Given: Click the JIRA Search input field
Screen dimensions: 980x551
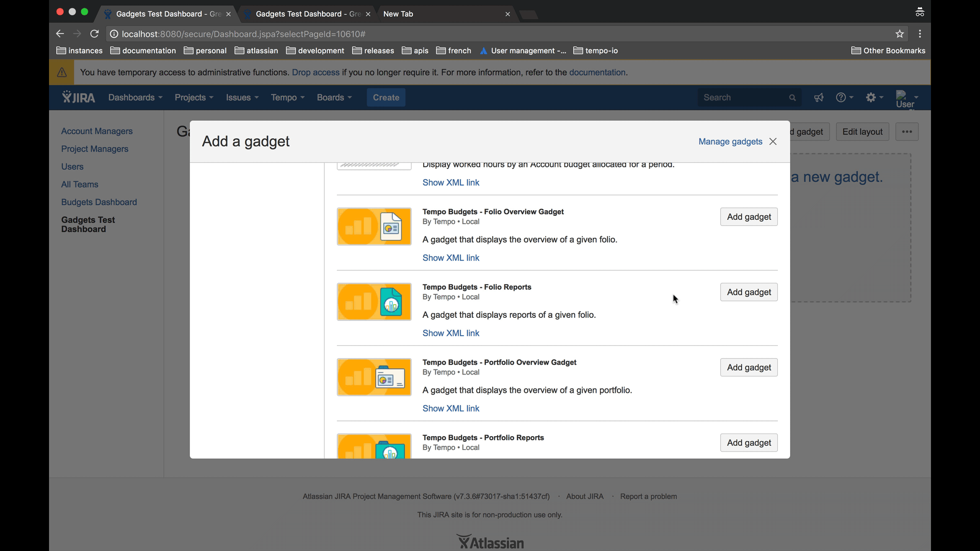Looking at the screenshot, I should coord(743,97).
